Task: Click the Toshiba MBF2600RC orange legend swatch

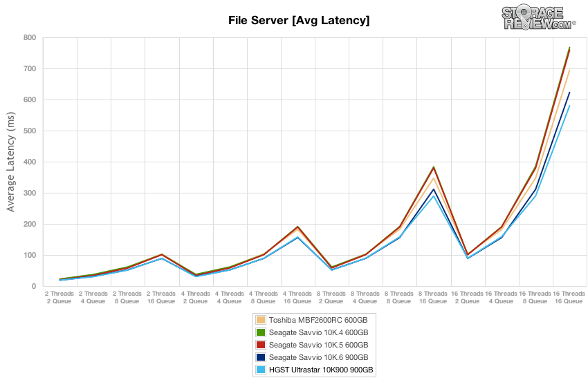Action: (261, 320)
